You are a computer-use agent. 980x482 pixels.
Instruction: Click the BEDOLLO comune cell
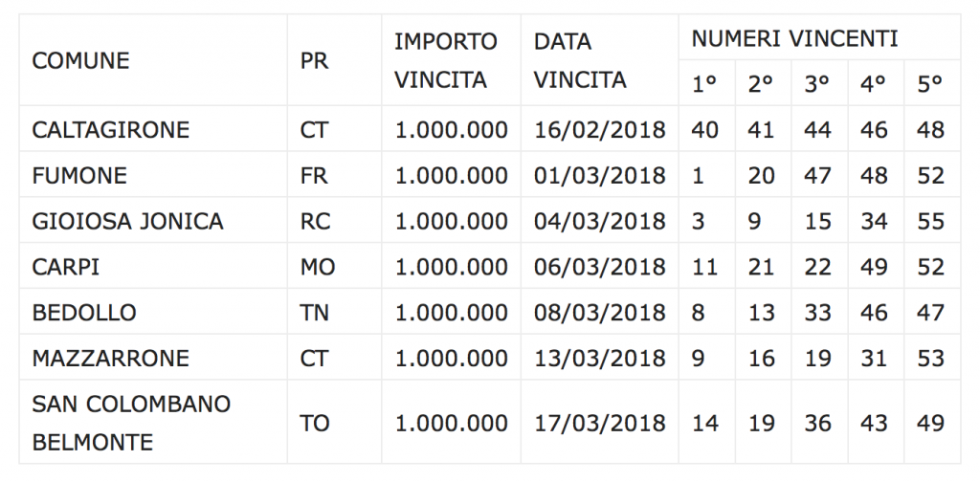coord(84,313)
